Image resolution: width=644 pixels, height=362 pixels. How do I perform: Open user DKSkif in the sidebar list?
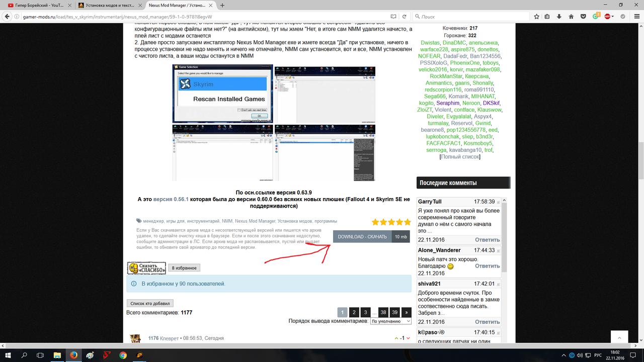pyautogui.click(x=492, y=103)
